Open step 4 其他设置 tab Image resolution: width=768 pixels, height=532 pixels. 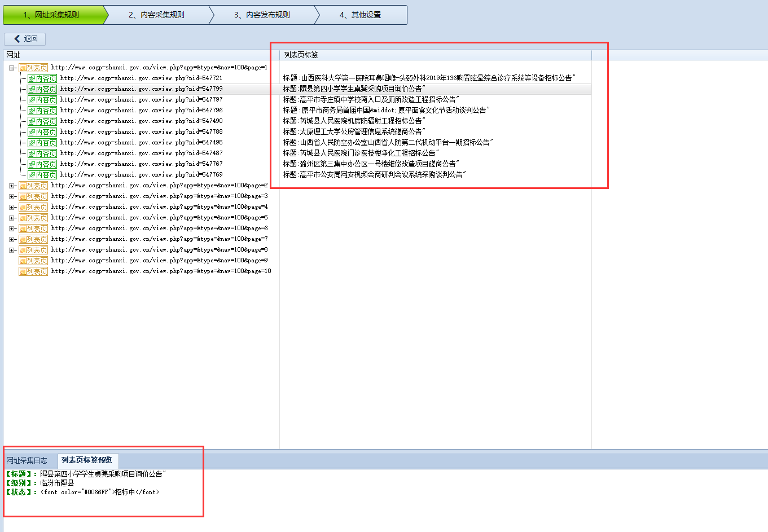[x=361, y=15]
